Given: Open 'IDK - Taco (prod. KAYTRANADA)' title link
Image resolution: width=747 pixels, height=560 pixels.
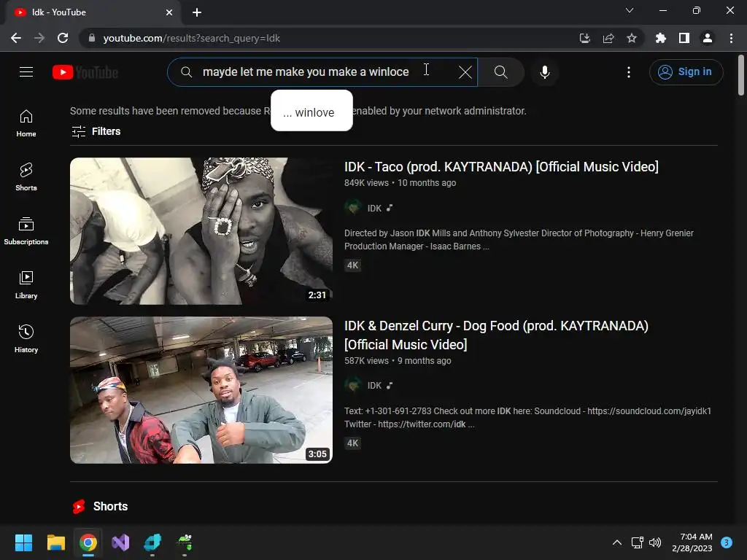Looking at the screenshot, I should tap(501, 167).
